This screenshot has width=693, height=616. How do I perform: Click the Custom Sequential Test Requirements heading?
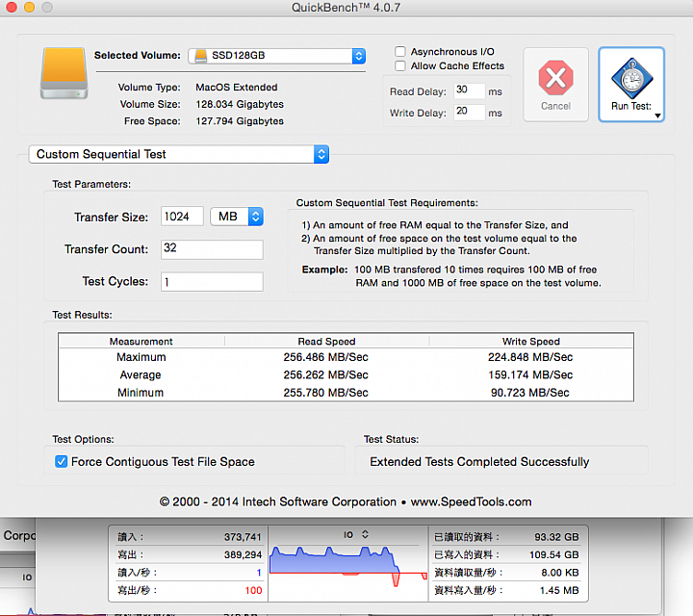click(387, 203)
